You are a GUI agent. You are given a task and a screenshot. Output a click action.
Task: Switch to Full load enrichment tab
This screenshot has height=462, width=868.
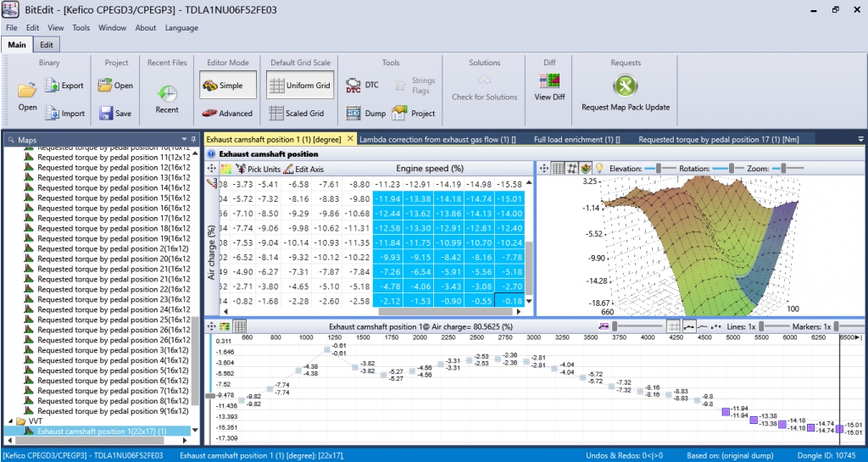point(577,139)
